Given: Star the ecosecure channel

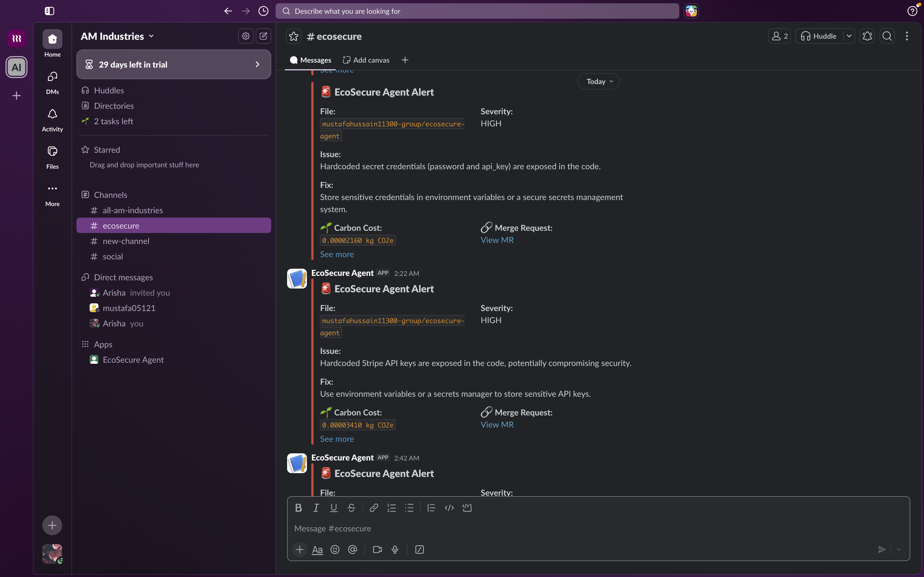Looking at the screenshot, I should coord(294,36).
